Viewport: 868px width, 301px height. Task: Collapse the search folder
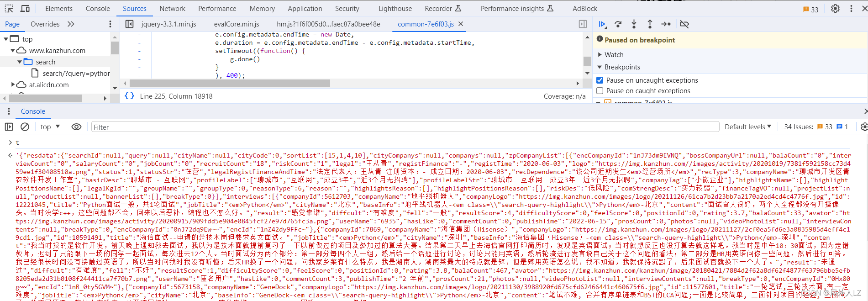point(20,62)
